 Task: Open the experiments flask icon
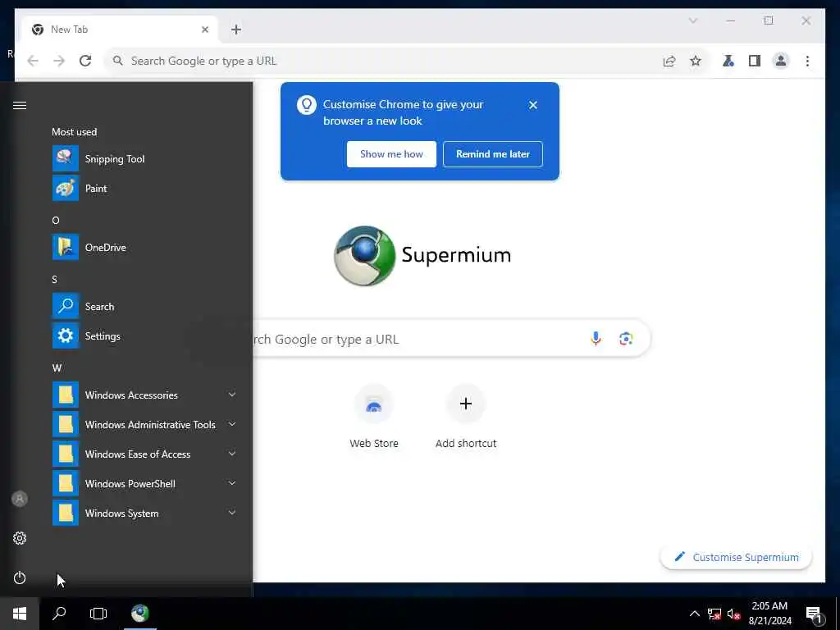(728, 61)
